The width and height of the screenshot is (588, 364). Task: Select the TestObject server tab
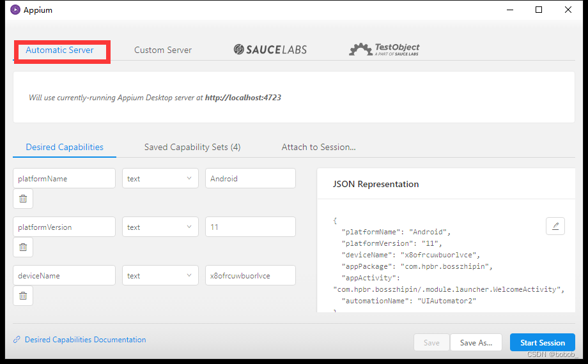(384, 49)
